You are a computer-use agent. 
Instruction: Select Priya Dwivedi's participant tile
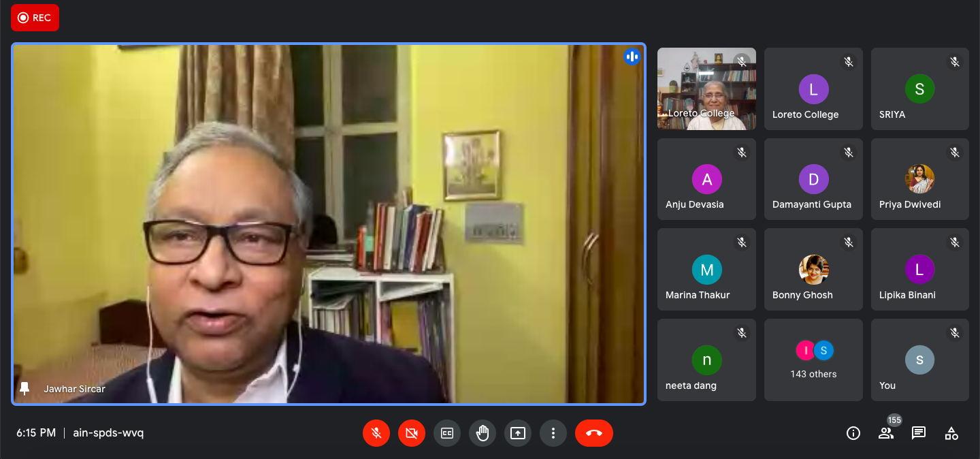point(919,179)
